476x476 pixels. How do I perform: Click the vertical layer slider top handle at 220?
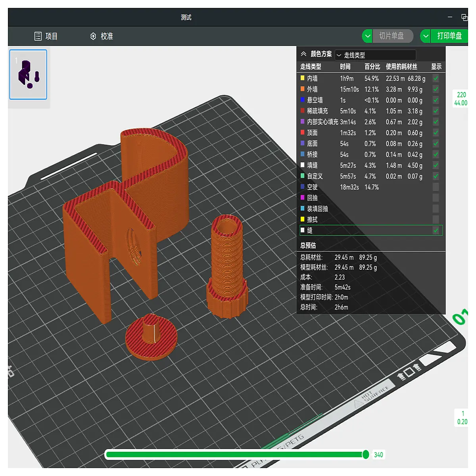[461, 99]
